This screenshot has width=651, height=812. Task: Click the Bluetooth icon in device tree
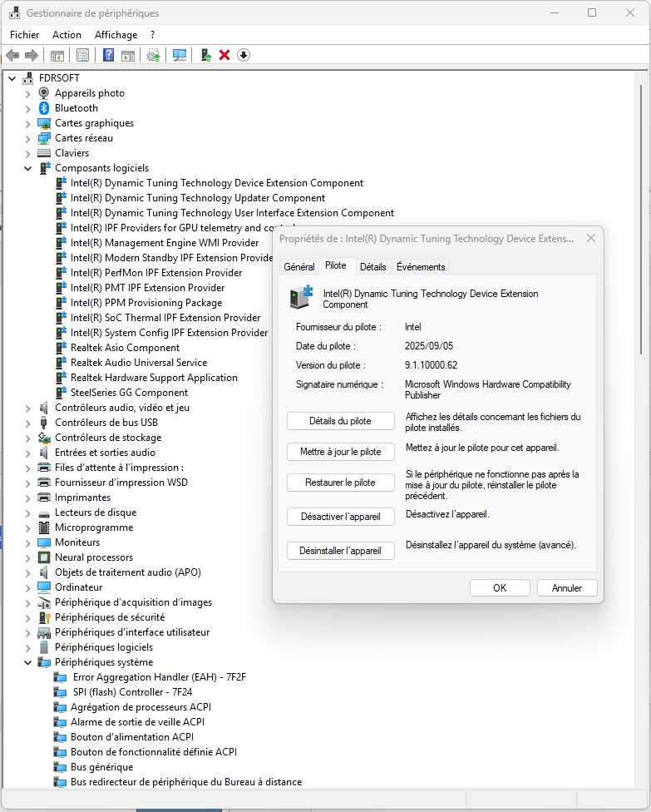point(44,108)
